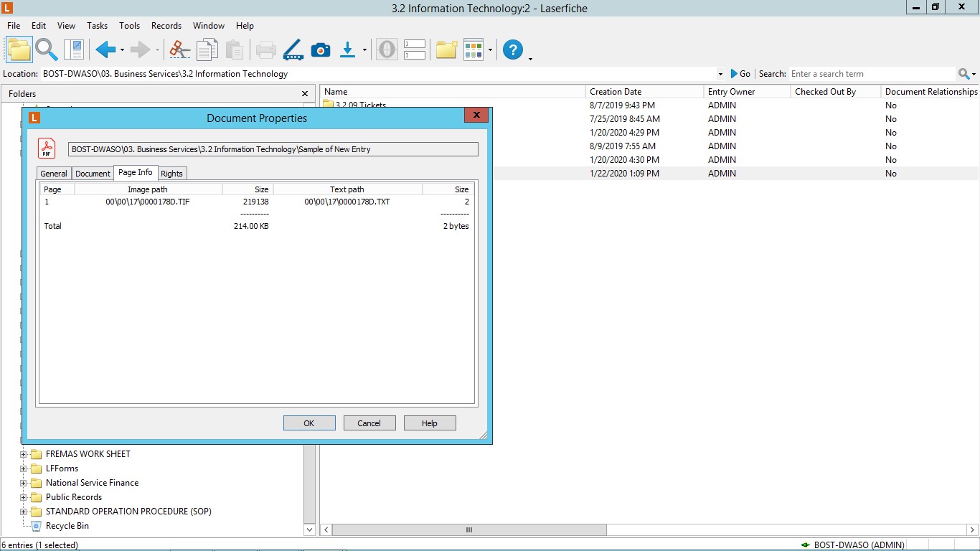Image resolution: width=980 pixels, height=551 pixels.
Task: Open the Records menu
Action: (x=166, y=26)
